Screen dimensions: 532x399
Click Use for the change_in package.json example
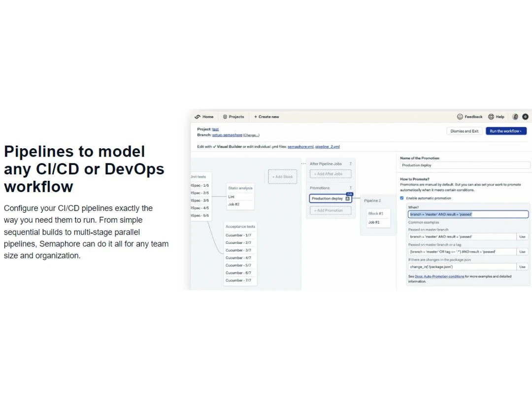click(522, 267)
